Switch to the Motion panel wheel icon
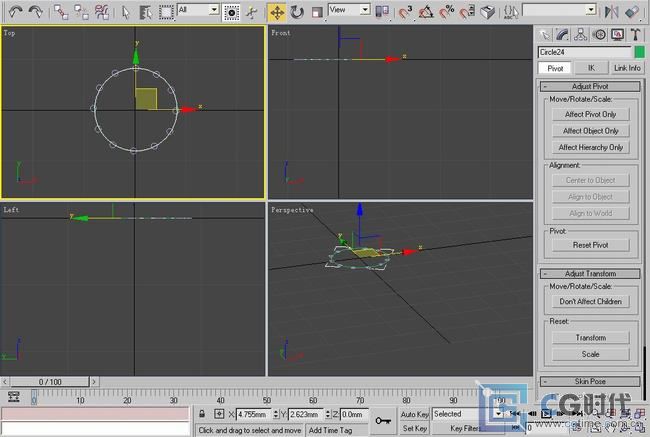This screenshot has height=437, width=650. coord(600,33)
